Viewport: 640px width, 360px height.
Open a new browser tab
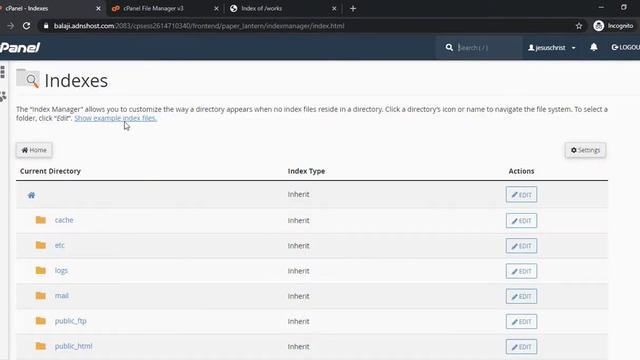(x=353, y=8)
